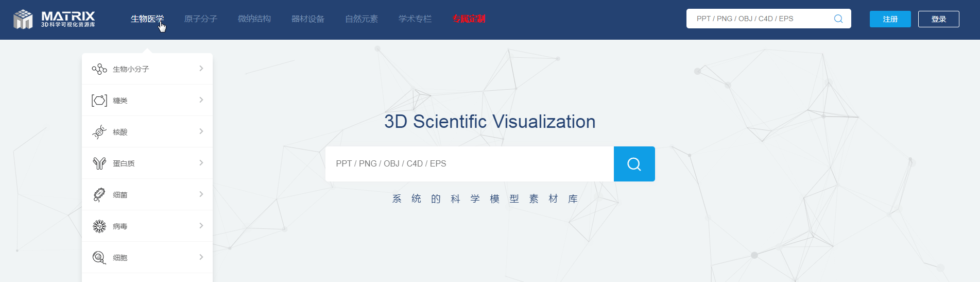Click the MATRIX logo icon

pos(23,20)
